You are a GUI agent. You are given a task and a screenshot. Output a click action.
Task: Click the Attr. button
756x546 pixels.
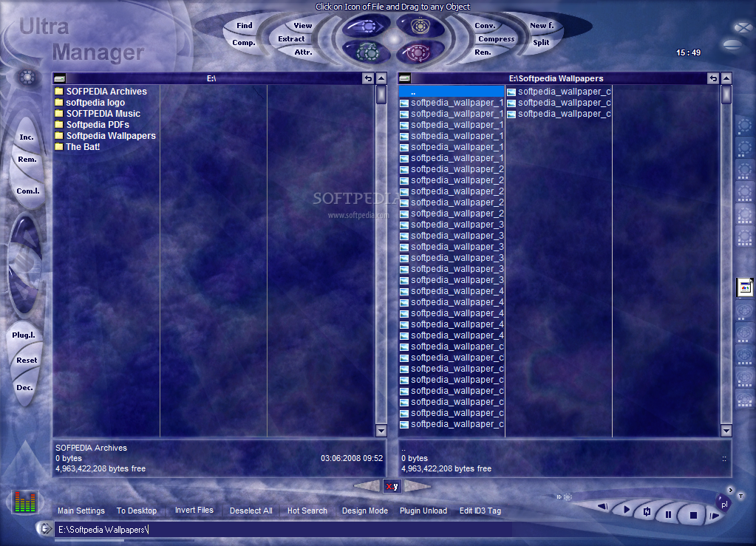coord(303,52)
